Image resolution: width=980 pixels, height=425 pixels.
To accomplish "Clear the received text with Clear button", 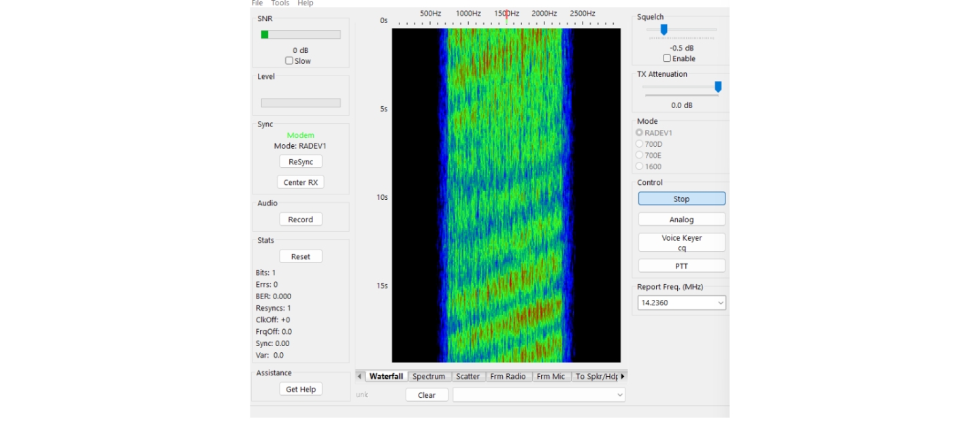I will 427,395.
